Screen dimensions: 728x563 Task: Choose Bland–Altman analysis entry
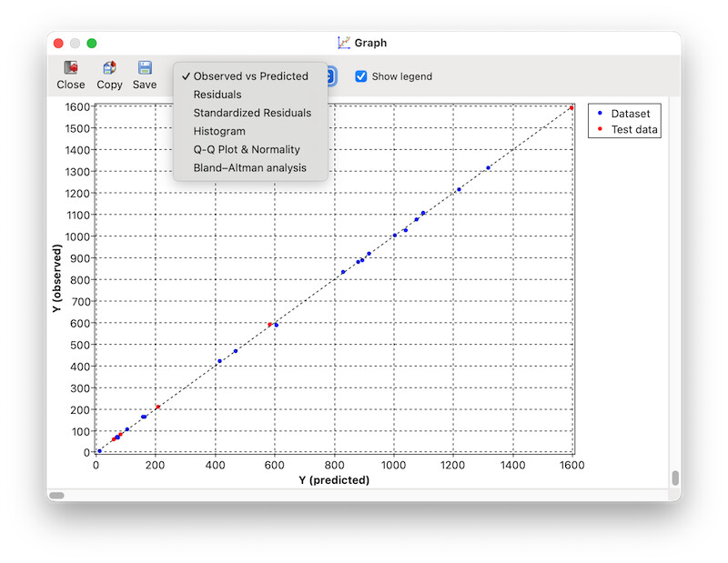pyautogui.click(x=251, y=167)
